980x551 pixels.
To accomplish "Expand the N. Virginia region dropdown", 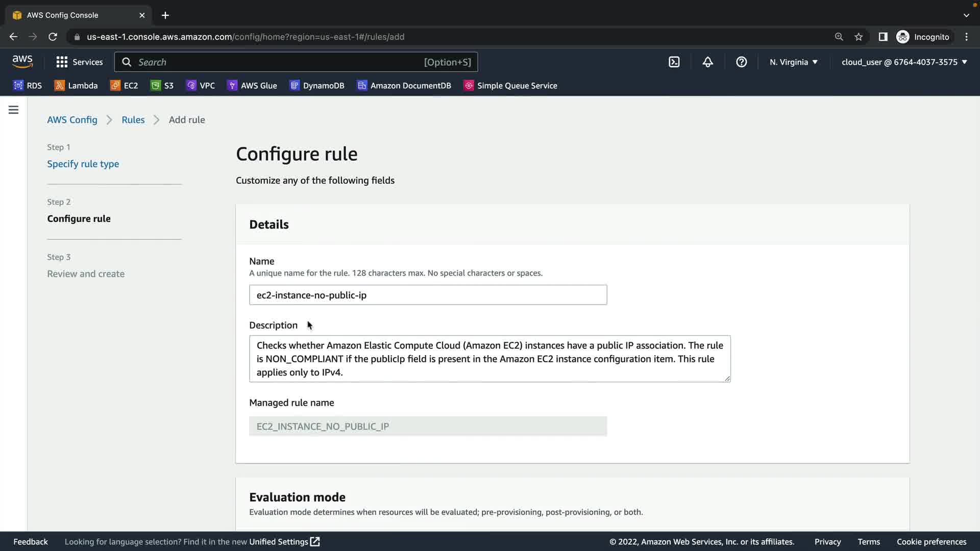I will [x=793, y=62].
